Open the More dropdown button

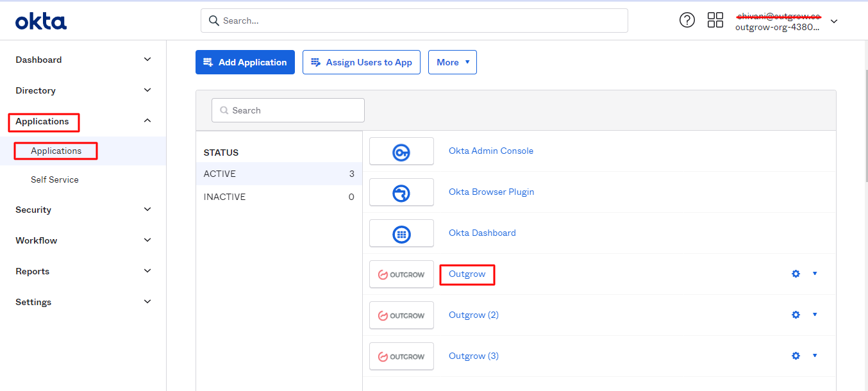453,62
